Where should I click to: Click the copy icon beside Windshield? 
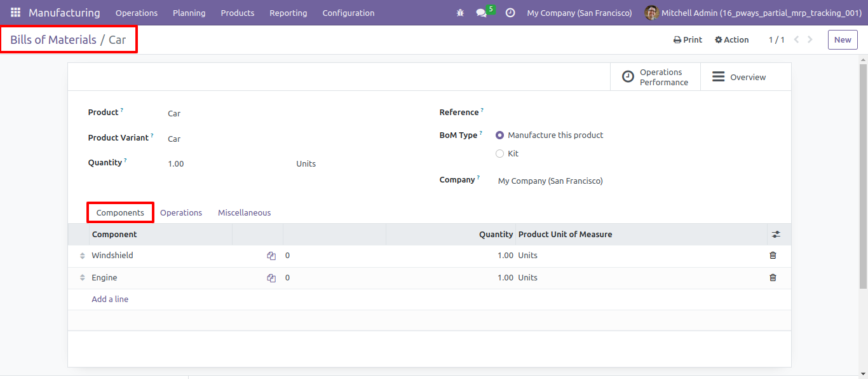(x=271, y=256)
